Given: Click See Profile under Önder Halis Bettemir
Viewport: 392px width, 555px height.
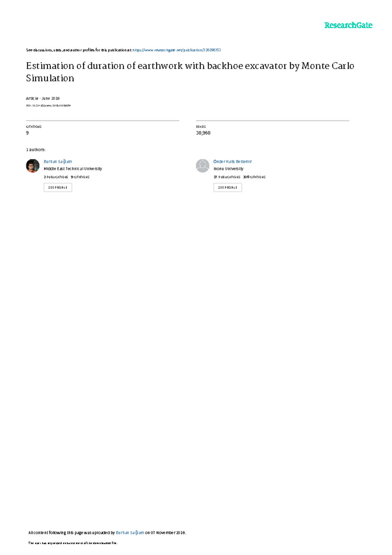Looking at the screenshot, I should pos(228,187).
